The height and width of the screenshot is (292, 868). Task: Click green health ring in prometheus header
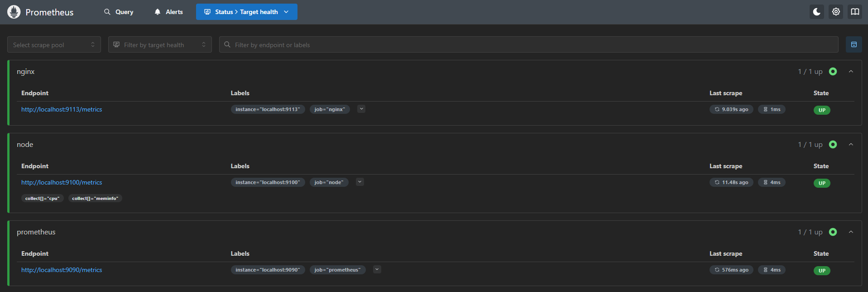[833, 232]
